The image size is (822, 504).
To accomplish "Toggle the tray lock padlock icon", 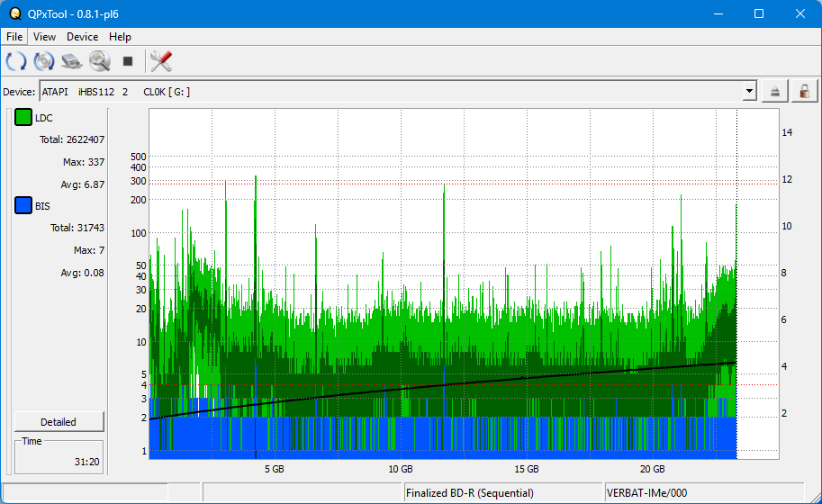I will (x=803, y=91).
